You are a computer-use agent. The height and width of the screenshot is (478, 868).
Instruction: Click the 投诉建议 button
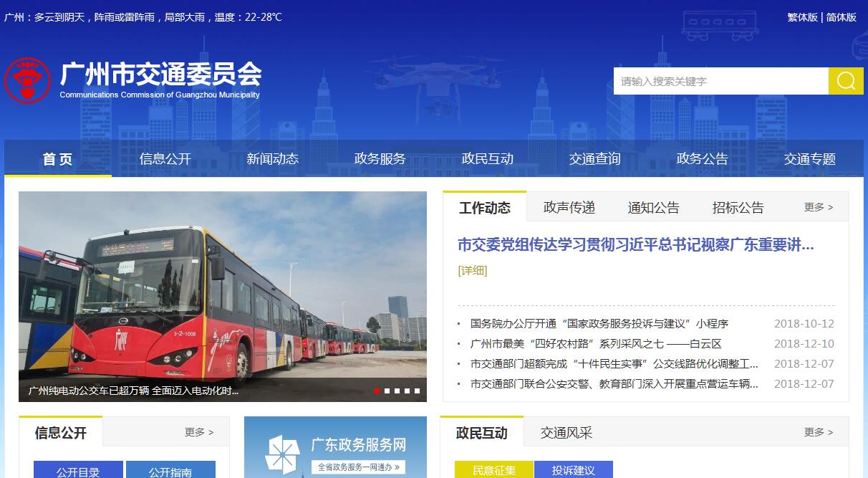[x=574, y=469]
